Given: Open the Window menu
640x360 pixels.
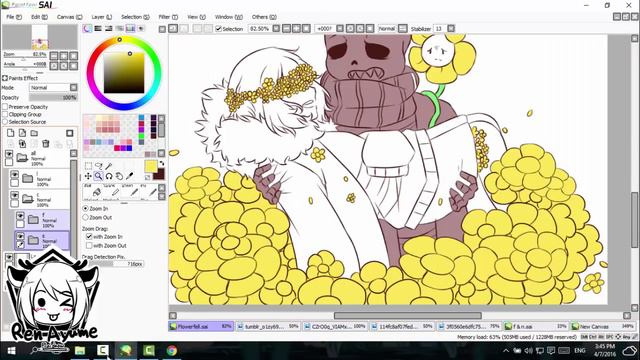Looking at the screenshot, I should pos(229,17).
